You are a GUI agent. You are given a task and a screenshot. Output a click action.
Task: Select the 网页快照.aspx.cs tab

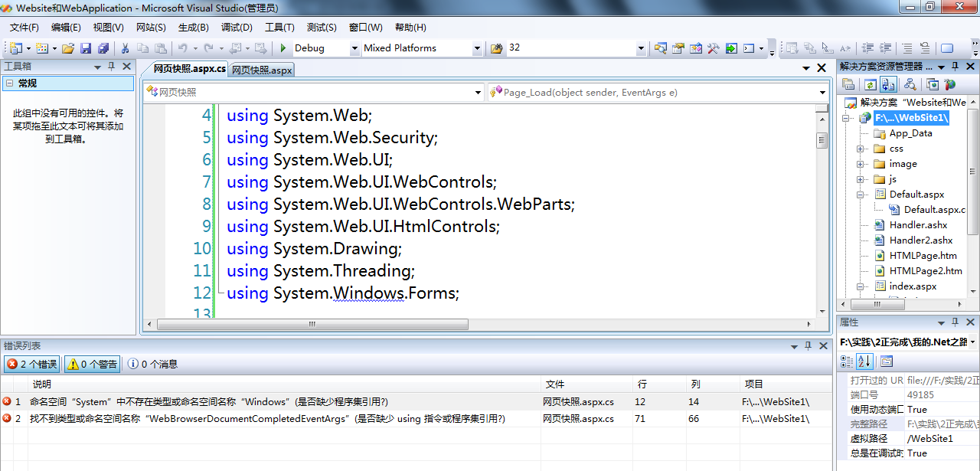[x=189, y=68]
